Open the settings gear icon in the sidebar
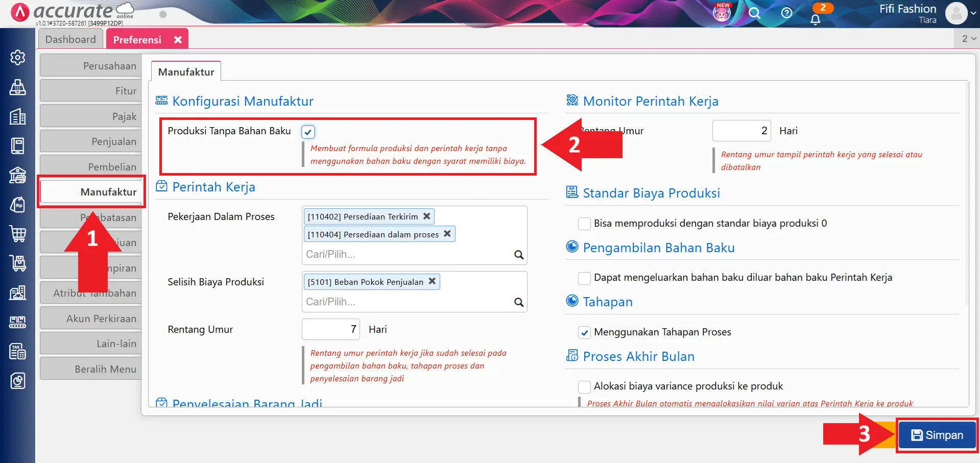The image size is (980, 463). coord(17,58)
